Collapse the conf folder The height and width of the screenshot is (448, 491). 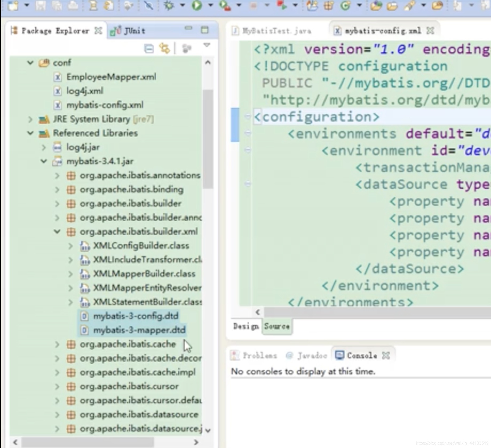[30, 63]
